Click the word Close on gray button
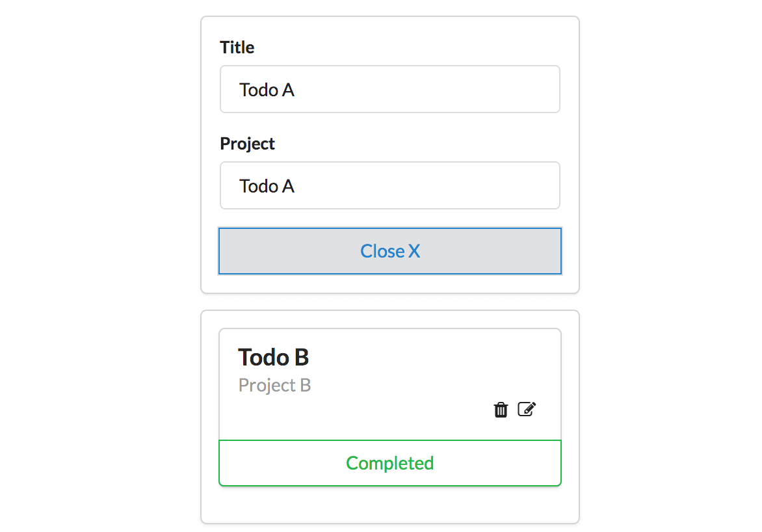 pos(382,252)
